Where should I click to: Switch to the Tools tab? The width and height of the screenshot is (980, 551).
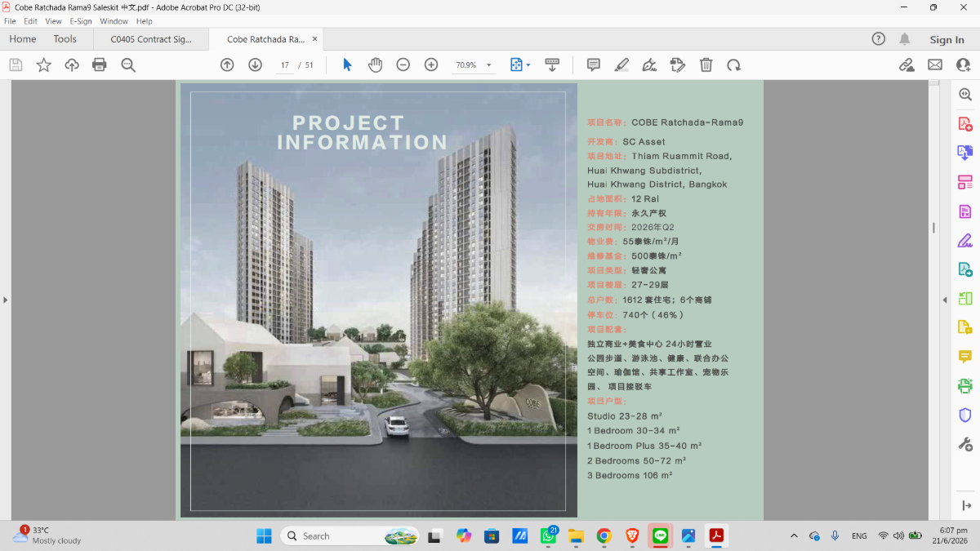point(65,39)
